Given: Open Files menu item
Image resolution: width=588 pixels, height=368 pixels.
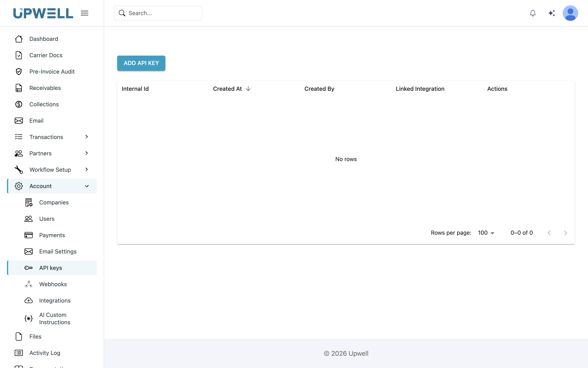Looking at the screenshot, I should [x=52, y=337].
